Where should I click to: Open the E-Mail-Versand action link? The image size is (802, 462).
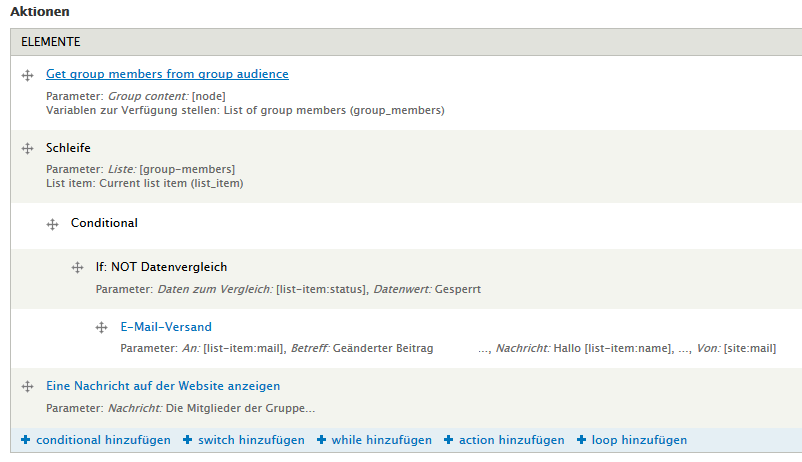click(166, 327)
